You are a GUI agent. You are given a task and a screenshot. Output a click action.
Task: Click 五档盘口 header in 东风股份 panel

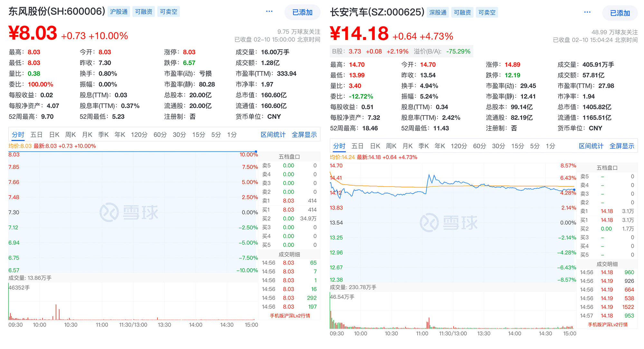click(289, 157)
